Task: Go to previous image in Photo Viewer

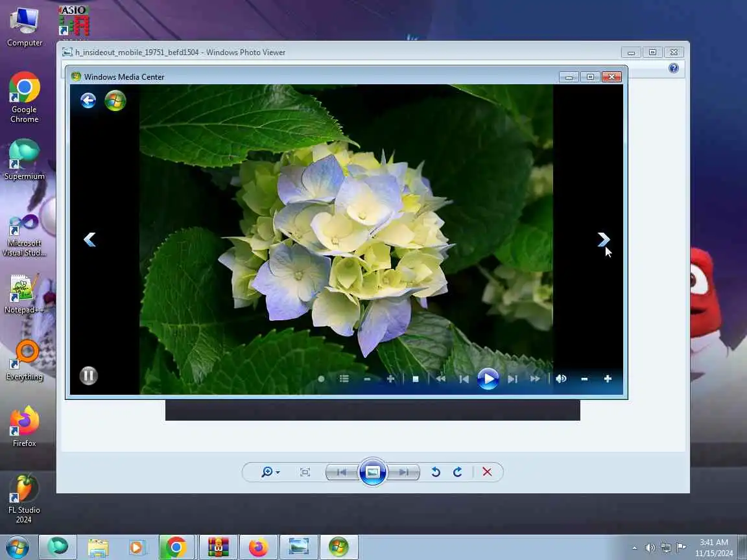Action: point(342,472)
